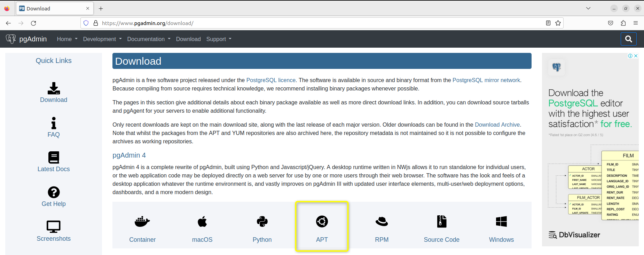Open a new tab with plus button
Image resolution: width=644 pixels, height=255 pixels.
pos(101,8)
